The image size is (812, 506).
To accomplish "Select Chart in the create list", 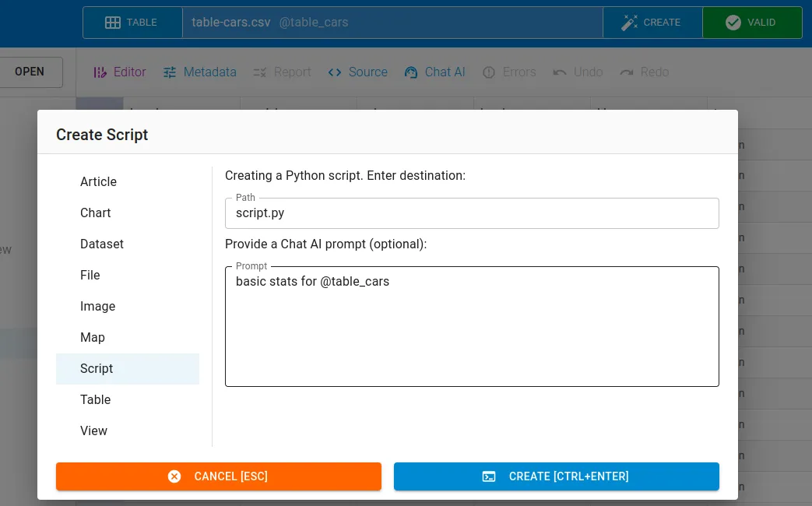I will [95, 213].
